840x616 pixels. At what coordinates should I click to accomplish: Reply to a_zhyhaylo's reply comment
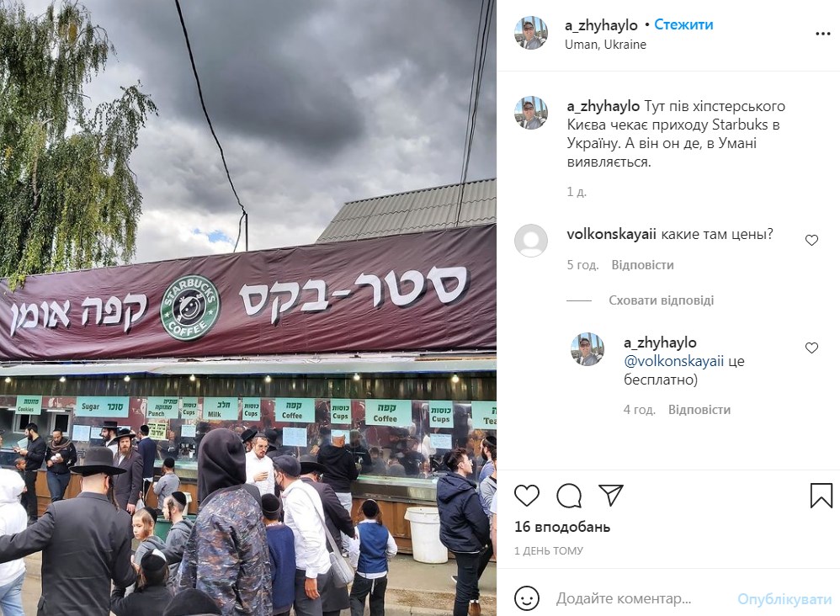(x=699, y=409)
